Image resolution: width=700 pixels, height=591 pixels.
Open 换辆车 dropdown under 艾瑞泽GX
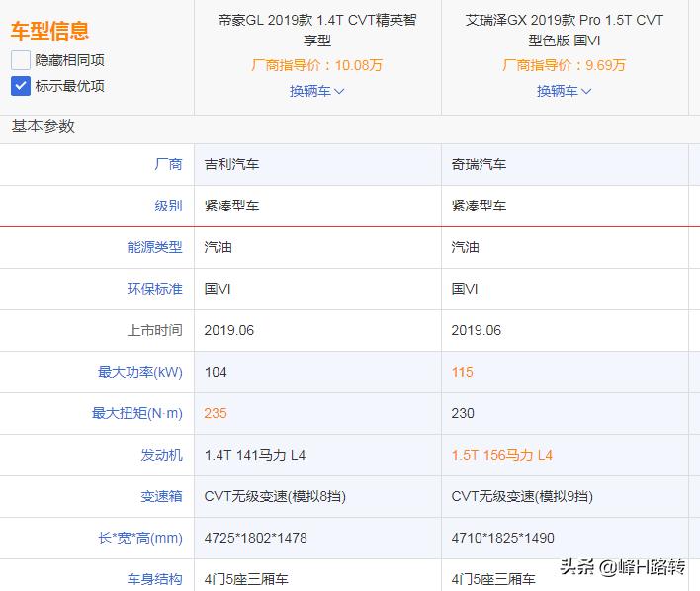tap(564, 91)
